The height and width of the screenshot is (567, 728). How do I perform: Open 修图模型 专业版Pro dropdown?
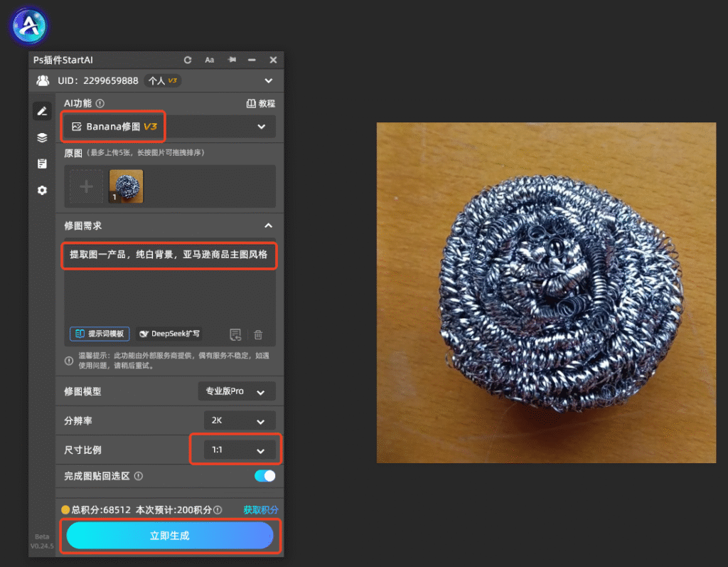click(x=237, y=391)
